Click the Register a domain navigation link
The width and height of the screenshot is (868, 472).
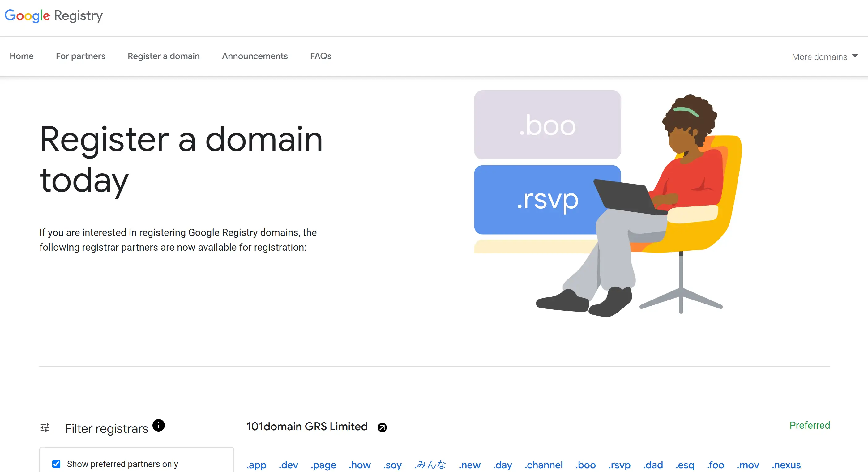point(163,56)
